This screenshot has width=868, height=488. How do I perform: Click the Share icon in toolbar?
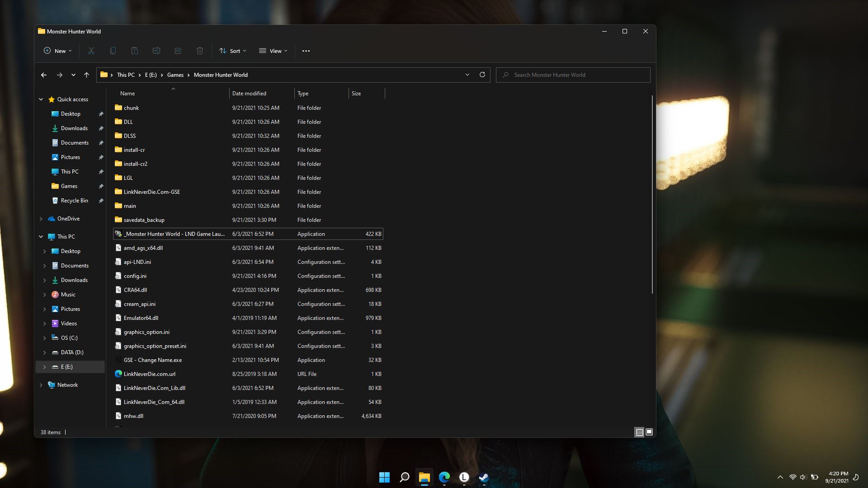(178, 51)
